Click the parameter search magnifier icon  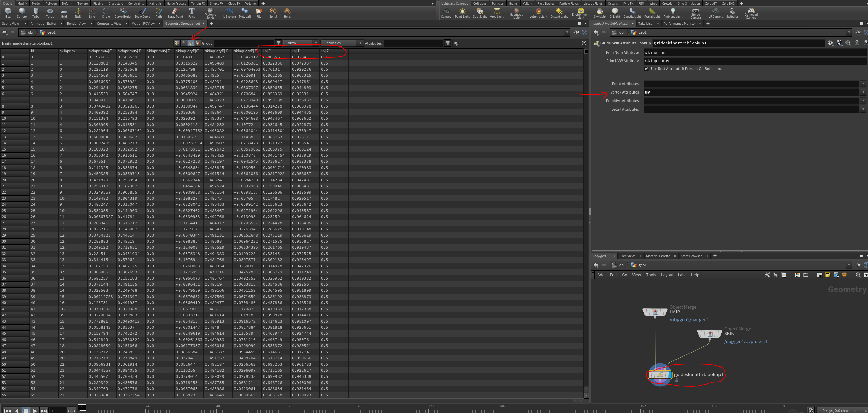(x=848, y=43)
